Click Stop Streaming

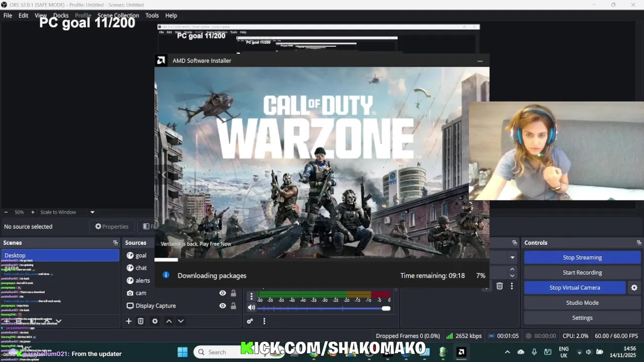click(x=582, y=257)
